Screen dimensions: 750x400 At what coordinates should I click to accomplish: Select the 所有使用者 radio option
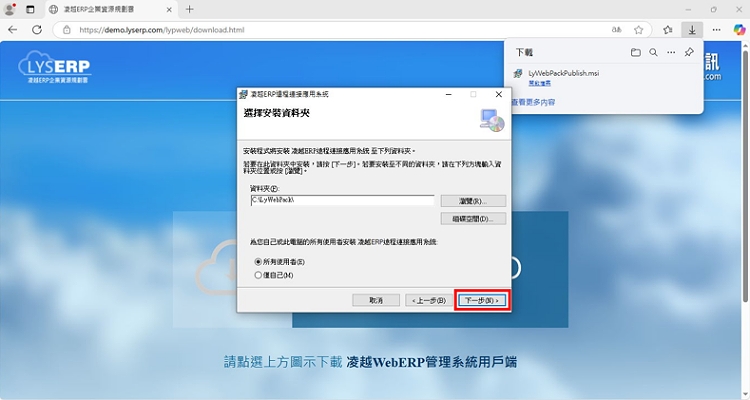[x=258, y=262]
